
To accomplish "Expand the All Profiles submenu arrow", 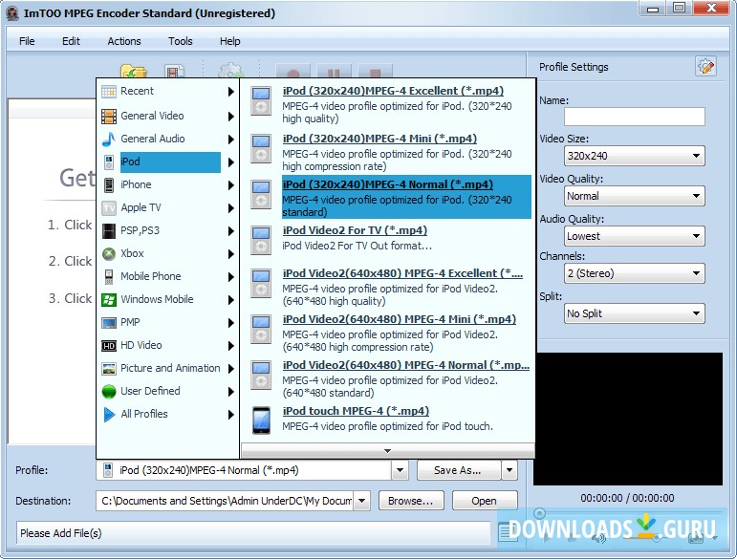I will (x=230, y=415).
